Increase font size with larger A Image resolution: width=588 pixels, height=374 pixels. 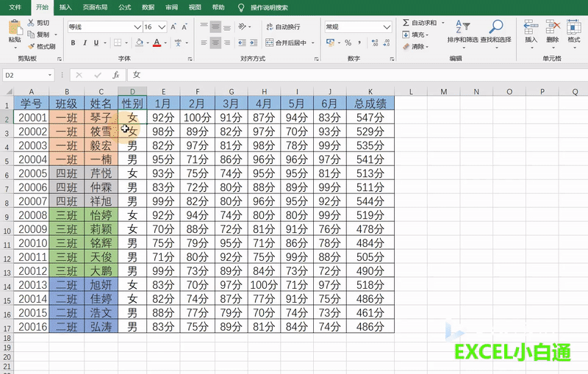(173, 27)
